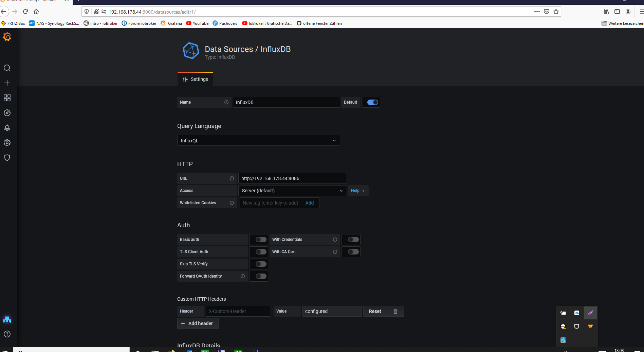
Task: Delete the custom header with trash icon
Action: click(395, 311)
